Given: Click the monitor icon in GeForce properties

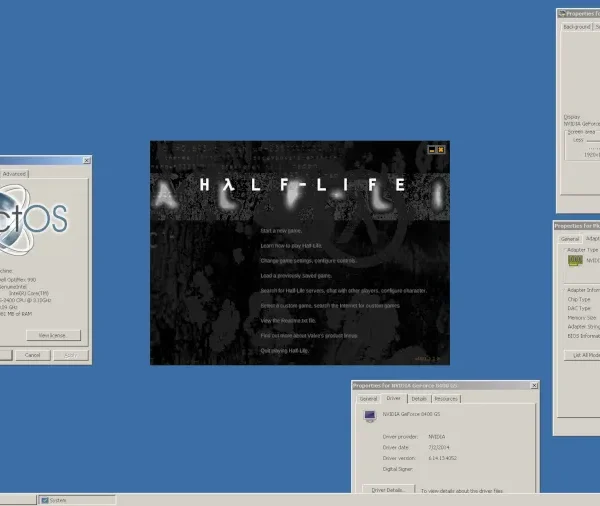Looking at the screenshot, I should [370, 416].
